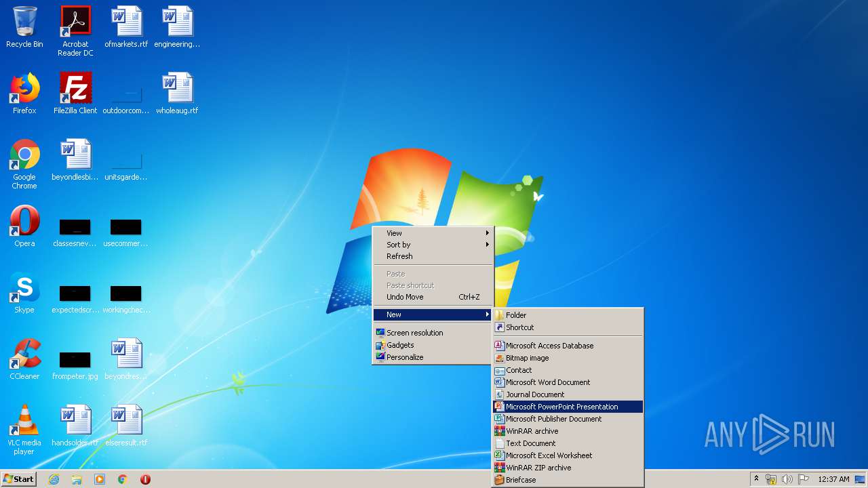868x488 pixels.
Task: Open Gadgets from the context menu
Action: [433, 345]
